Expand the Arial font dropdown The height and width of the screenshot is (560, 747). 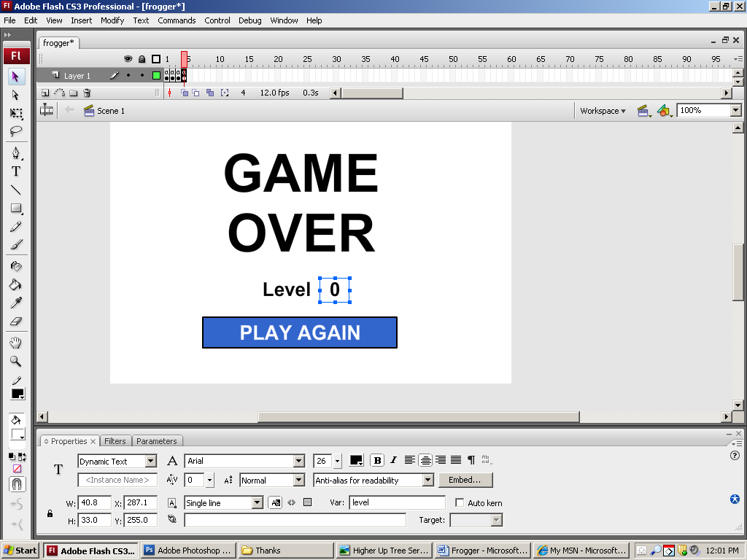(298, 461)
